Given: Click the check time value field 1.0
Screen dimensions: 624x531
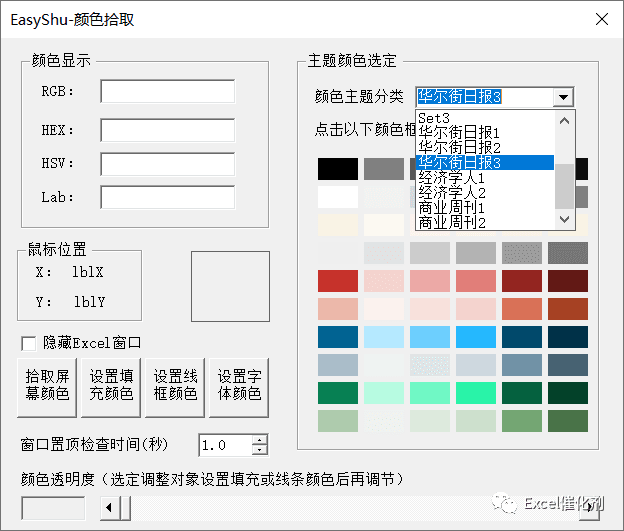Looking at the screenshot, I should [226, 445].
